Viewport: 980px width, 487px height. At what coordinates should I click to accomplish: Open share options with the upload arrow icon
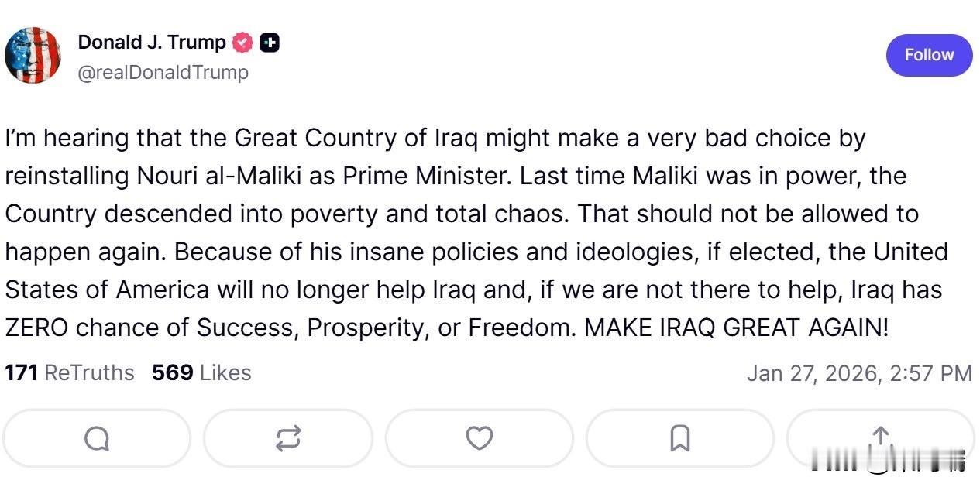[881, 436]
